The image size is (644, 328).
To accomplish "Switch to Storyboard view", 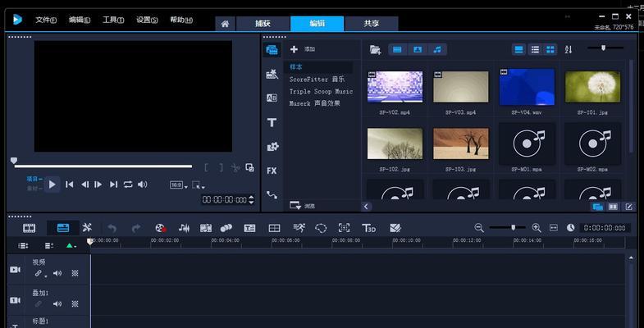I will click(x=30, y=228).
